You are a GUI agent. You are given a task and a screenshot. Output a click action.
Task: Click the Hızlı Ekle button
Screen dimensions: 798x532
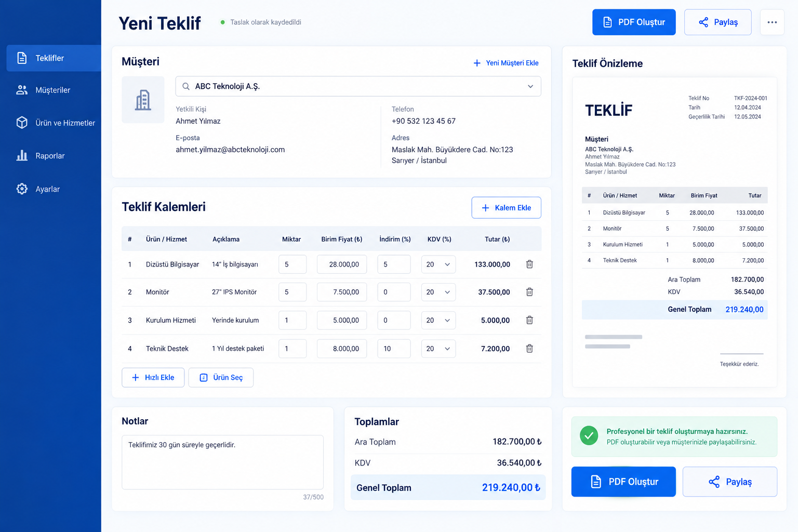[153, 378]
